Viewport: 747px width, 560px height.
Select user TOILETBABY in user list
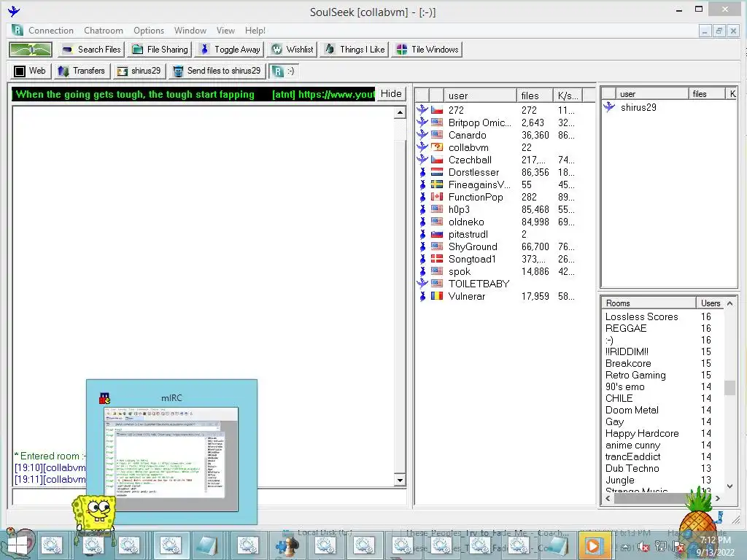(x=479, y=284)
